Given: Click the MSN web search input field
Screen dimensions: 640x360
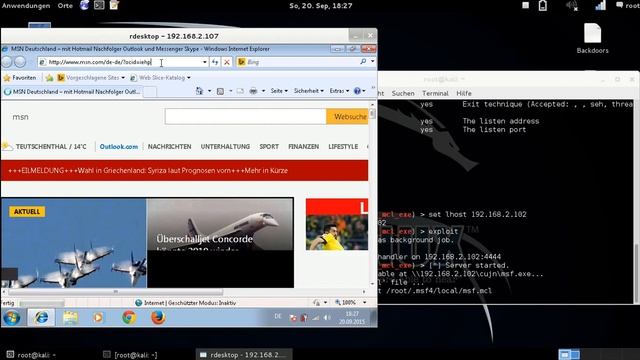Looking at the screenshot, I should 246,117.
